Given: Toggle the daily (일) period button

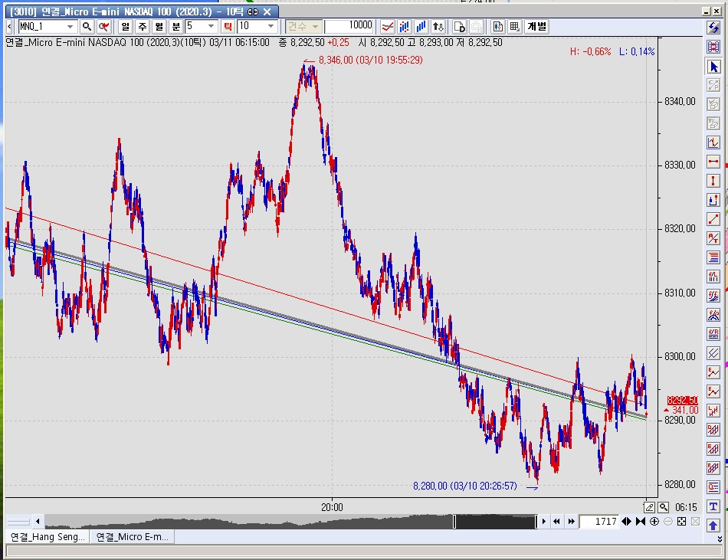Looking at the screenshot, I should pos(125,26).
